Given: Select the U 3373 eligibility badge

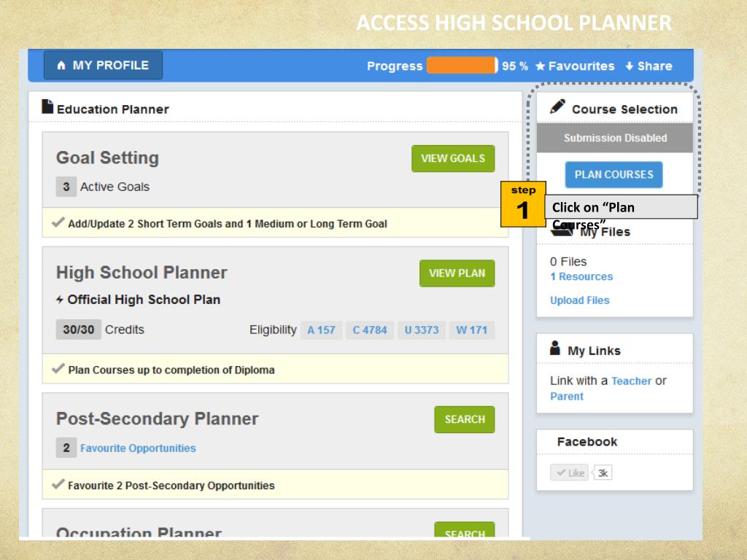Looking at the screenshot, I should click(422, 330).
